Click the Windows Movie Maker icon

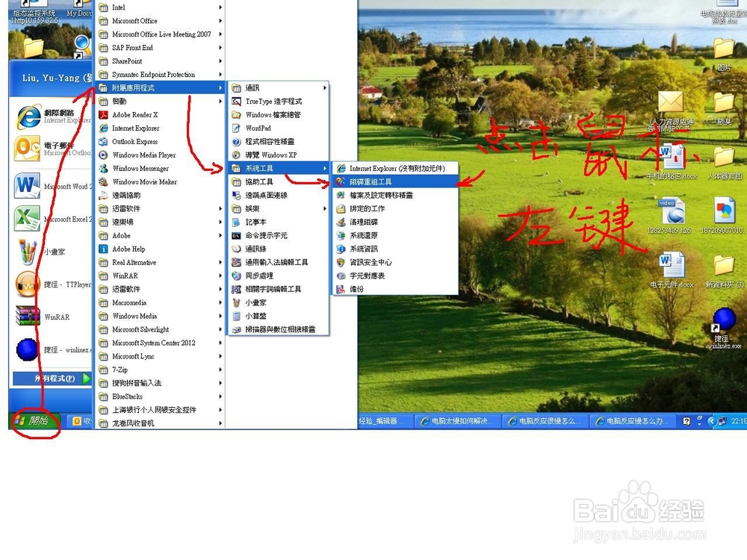click(x=103, y=182)
